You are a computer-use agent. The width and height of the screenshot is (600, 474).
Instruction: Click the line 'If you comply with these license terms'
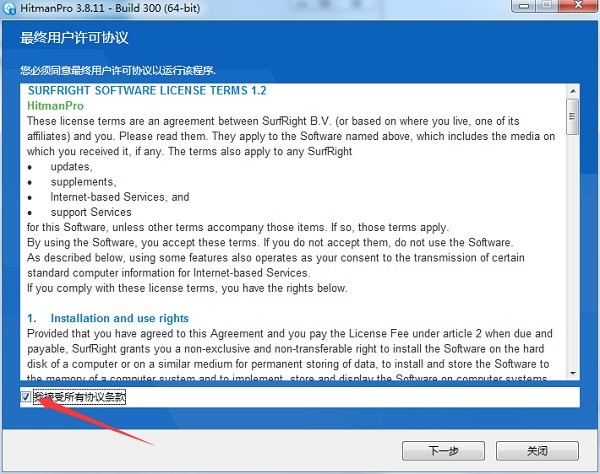pyautogui.click(x=187, y=288)
